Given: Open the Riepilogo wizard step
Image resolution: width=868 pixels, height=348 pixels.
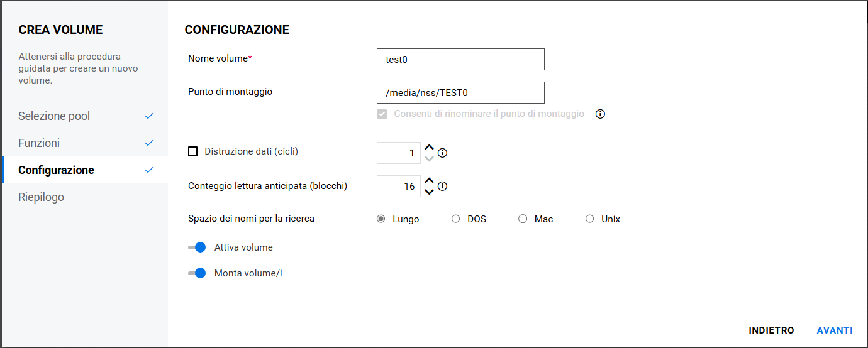Looking at the screenshot, I should tap(42, 197).
